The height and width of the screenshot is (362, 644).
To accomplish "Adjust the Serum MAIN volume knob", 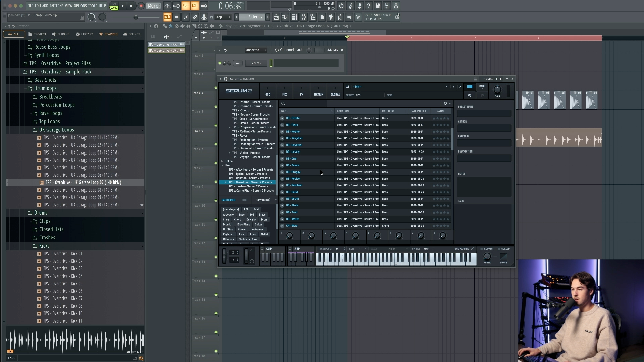I will [x=497, y=89].
